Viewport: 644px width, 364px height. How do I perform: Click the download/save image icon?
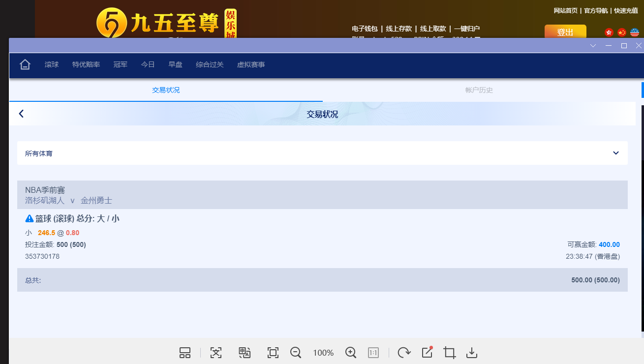coord(472,353)
